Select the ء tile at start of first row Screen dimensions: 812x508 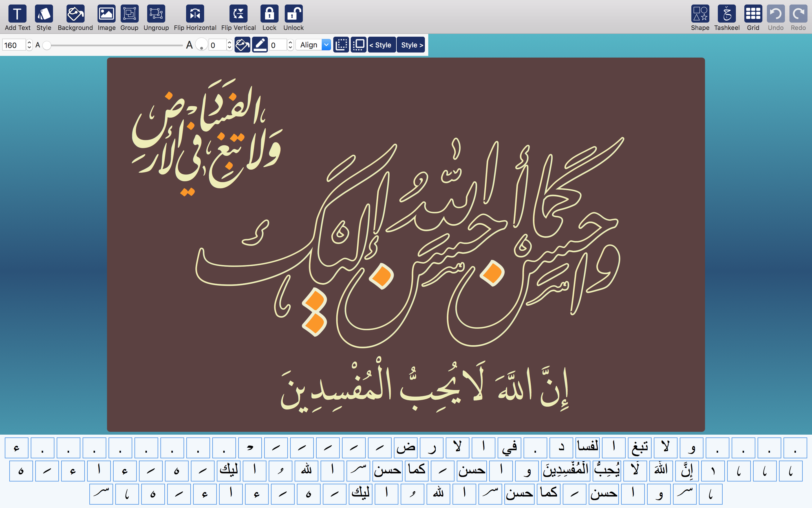pyautogui.click(x=16, y=448)
